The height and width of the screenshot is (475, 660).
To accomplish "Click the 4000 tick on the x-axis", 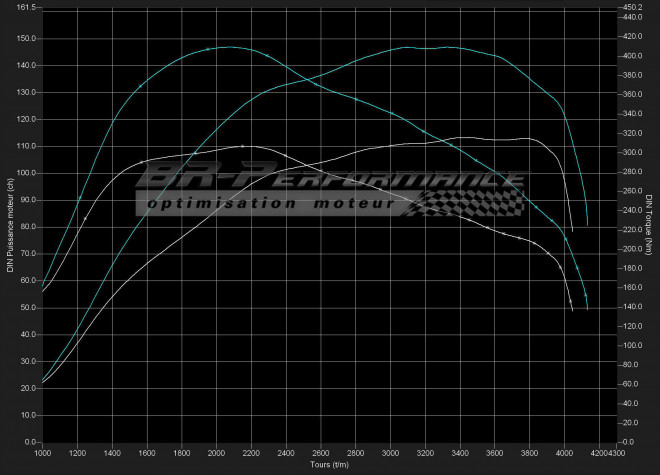I will click(x=564, y=453).
